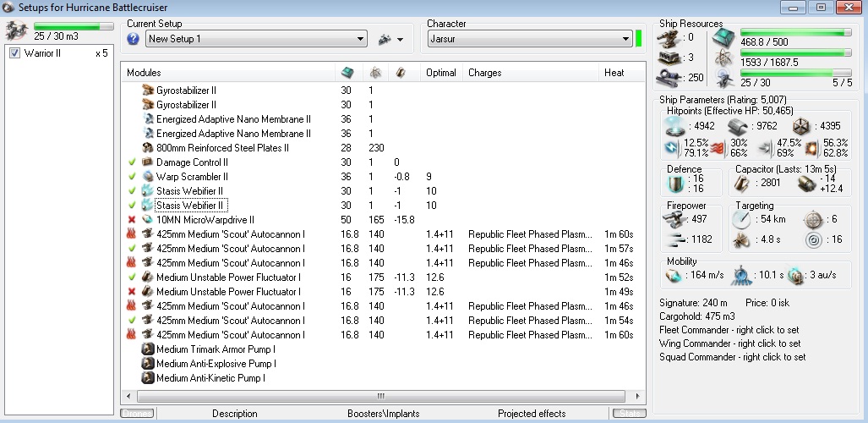Toggle Medium Unstable Power Fluctuator with heat 1m 52s
This screenshot has height=423, width=868.
tap(132, 277)
